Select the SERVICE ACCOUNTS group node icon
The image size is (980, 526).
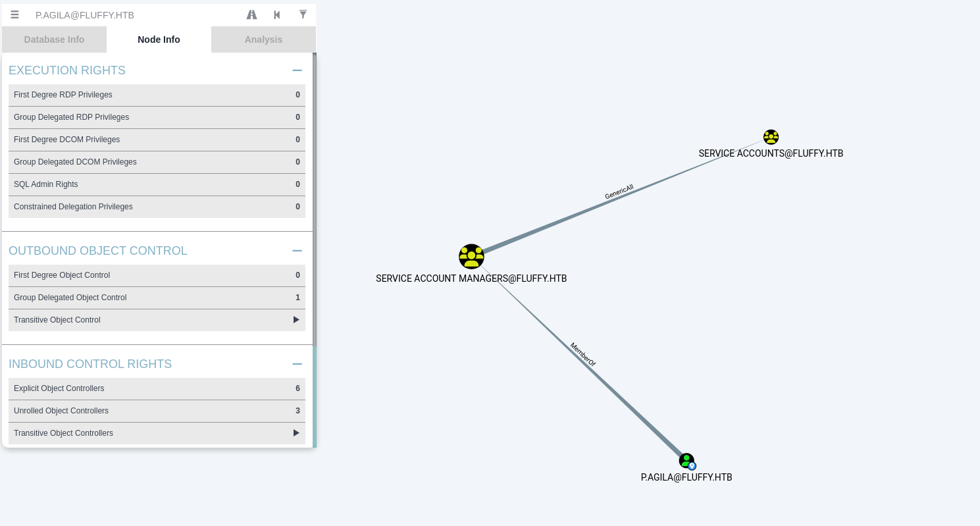(x=771, y=137)
